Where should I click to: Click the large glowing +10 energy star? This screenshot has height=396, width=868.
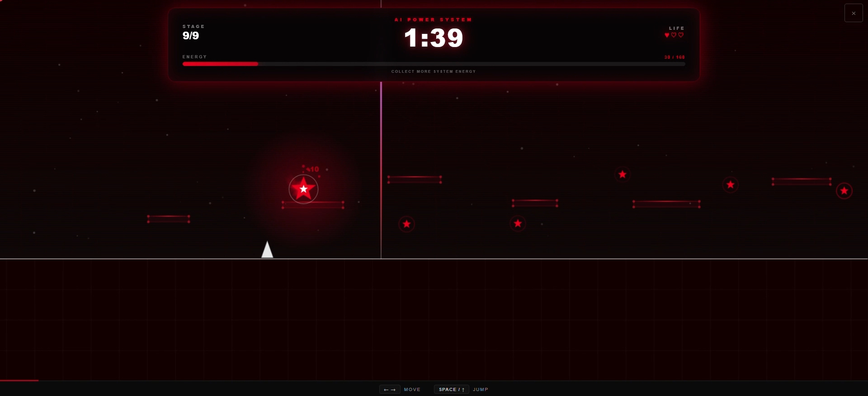pyautogui.click(x=303, y=189)
